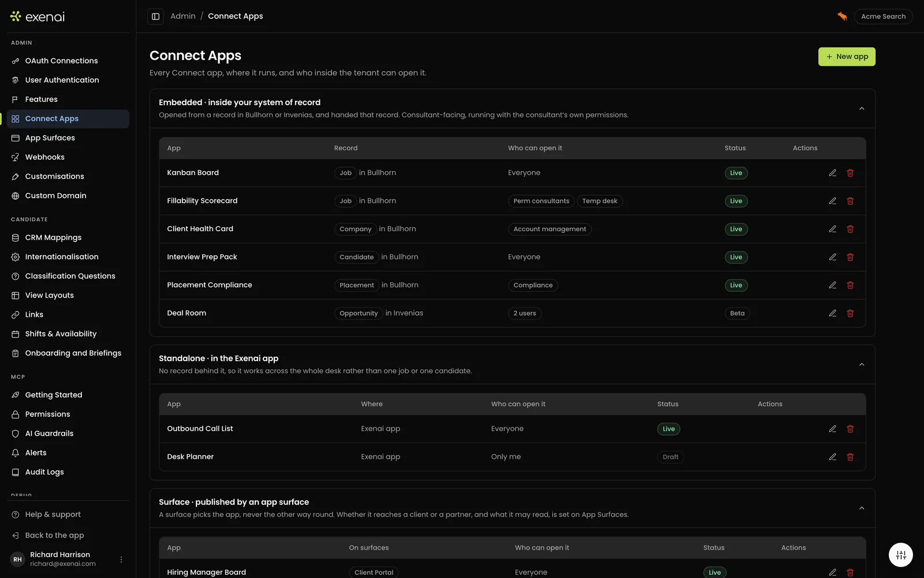Screen dimensions: 924x578
Task: Collapse the Surface section
Action: [862, 508]
